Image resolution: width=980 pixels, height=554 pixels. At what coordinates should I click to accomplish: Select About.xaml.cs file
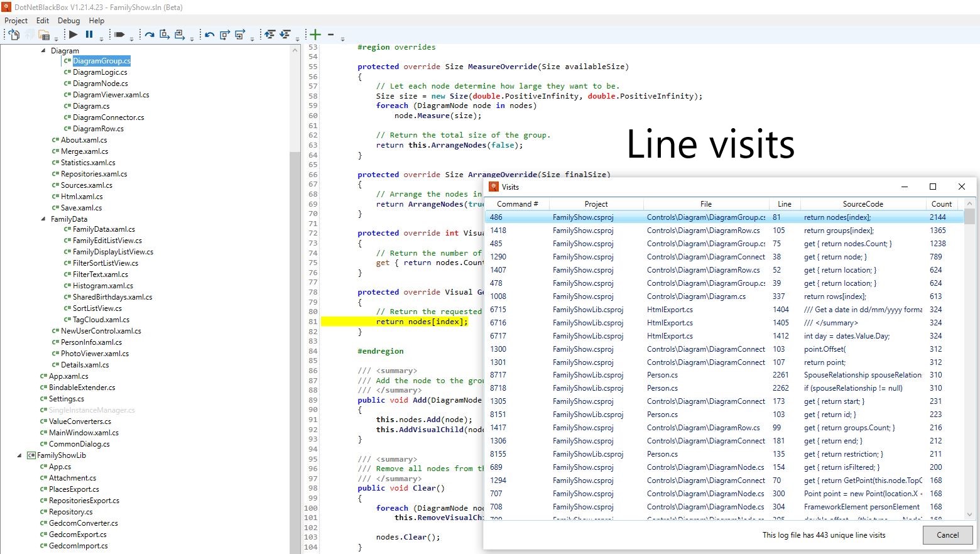tap(84, 140)
